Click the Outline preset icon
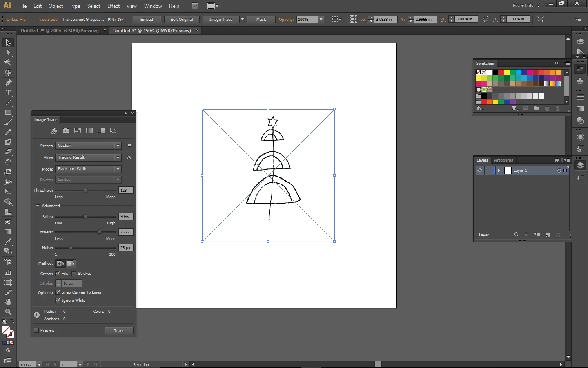Viewport: 588px width, 368px height. pyautogui.click(x=113, y=131)
